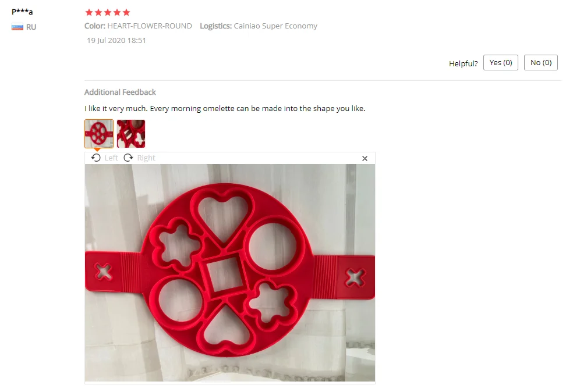Image resolution: width=573 pixels, height=392 pixels.
Task: Click the five-star rating row
Action: [x=107, y=12]
